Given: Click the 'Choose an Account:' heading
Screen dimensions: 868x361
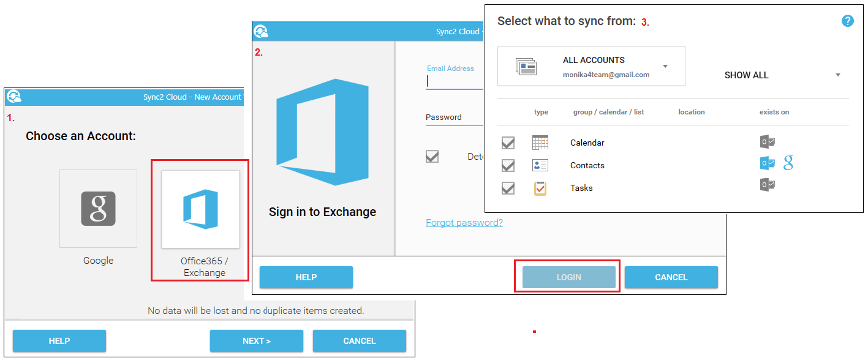Looking at the screenshot, I should point(81,136).
